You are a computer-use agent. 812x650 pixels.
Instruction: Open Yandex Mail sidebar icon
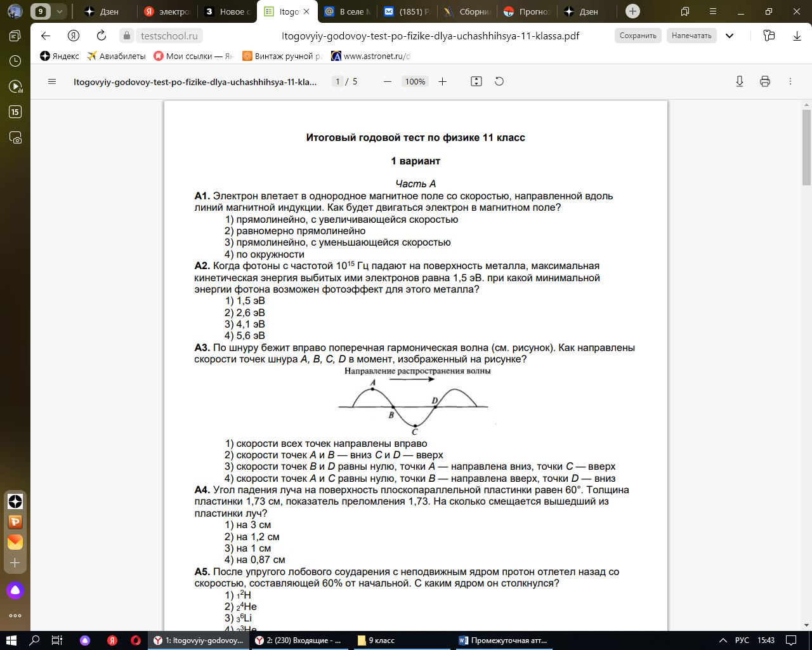click(x=15, y=542)
